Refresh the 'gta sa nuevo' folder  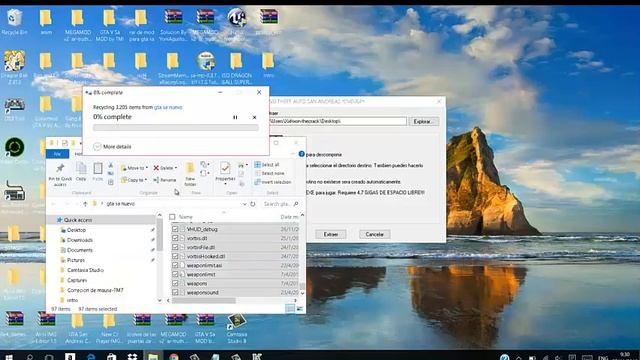point(253,204)
